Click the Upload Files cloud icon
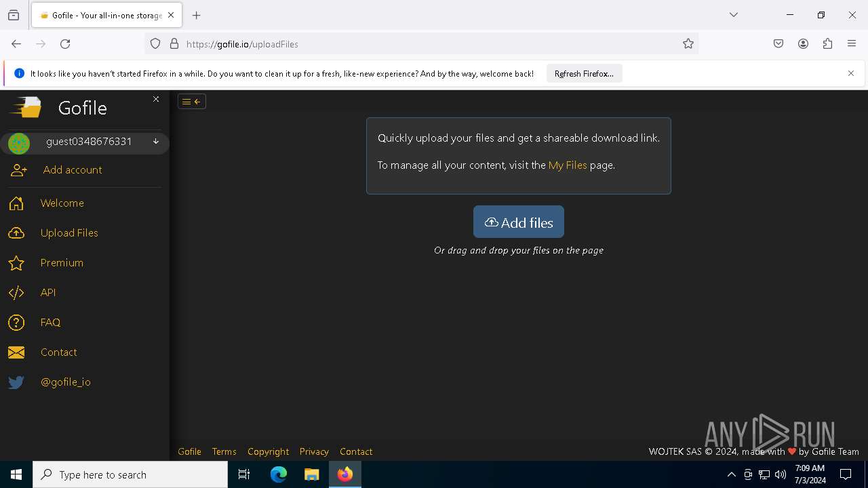The height and width of the screenshot is (488, 868). point(16,233)
